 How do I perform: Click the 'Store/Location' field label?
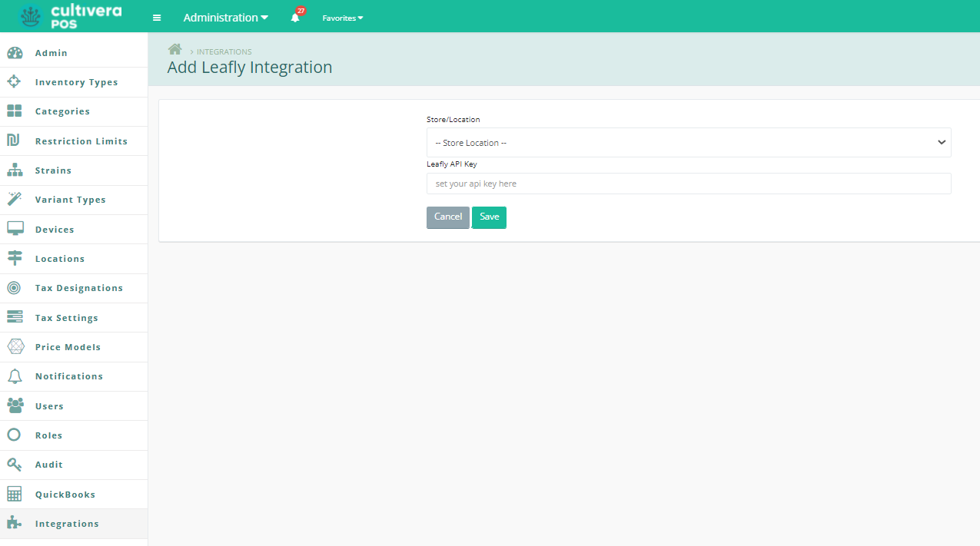pyautogui.click(x=453, y=120)
